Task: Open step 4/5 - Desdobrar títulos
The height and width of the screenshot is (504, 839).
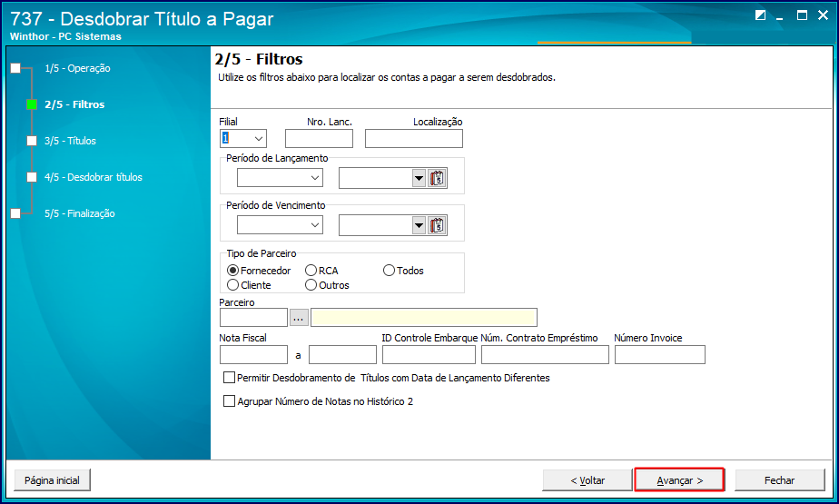Action: point(94,178)
